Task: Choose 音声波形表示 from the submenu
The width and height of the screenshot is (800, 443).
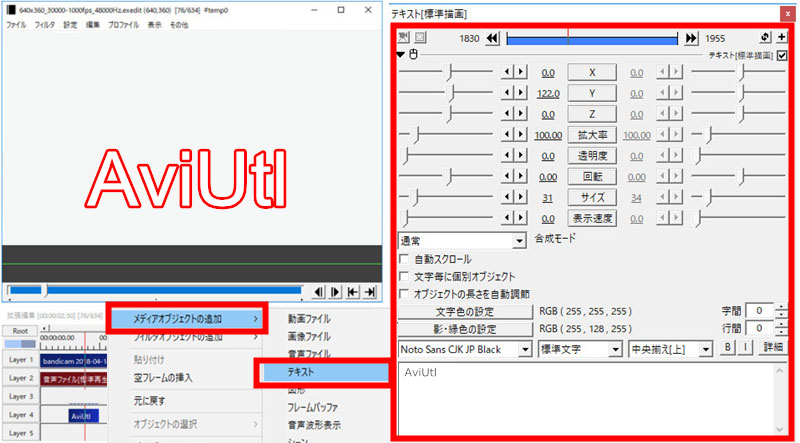Action: [x=314, y=425]
